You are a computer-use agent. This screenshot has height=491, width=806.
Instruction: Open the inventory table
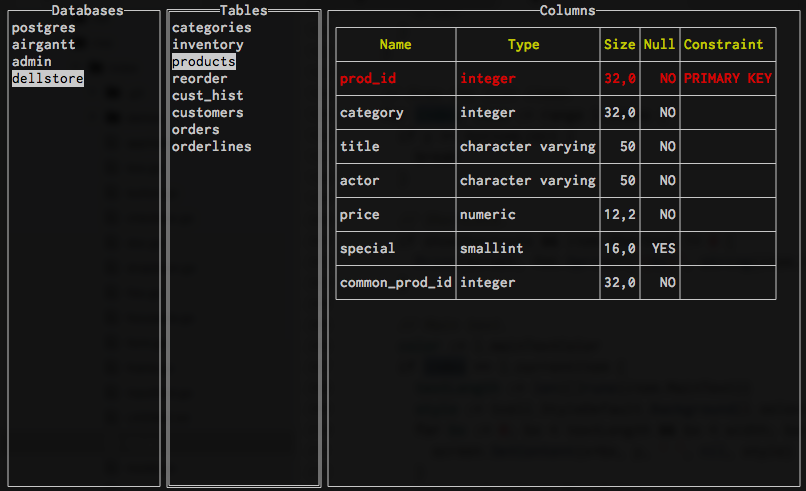coord(207,45)
